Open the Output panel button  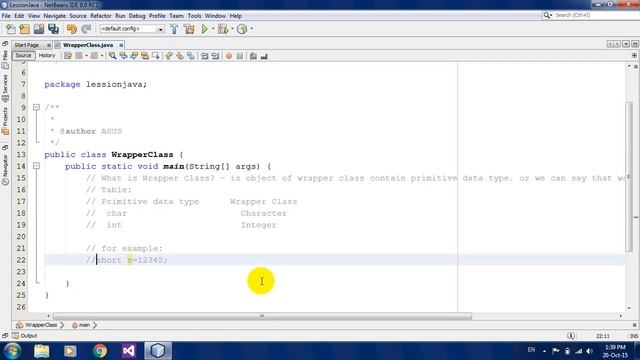tap(24, 336)
